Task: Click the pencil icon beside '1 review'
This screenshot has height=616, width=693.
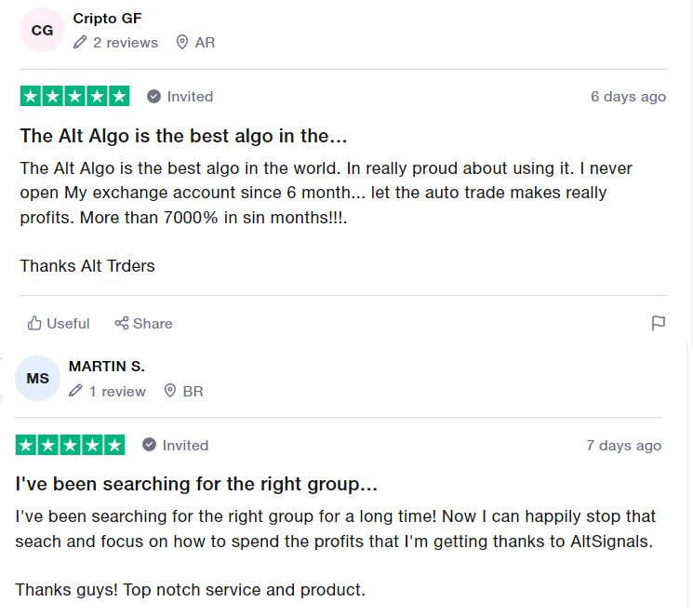Action: (x=76, y=392)
